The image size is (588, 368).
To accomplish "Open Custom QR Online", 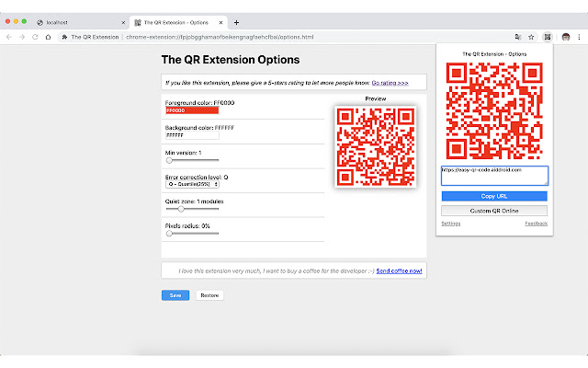I will [x=494, y=211].
